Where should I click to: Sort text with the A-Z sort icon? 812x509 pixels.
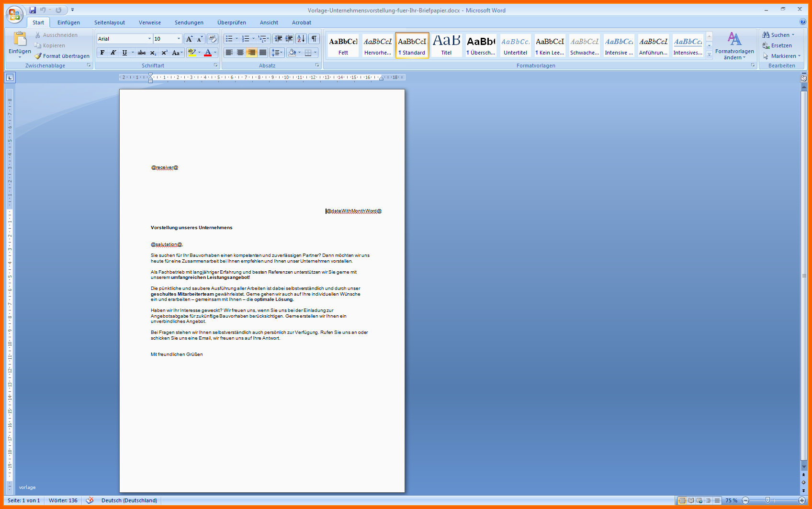point(301,39)
